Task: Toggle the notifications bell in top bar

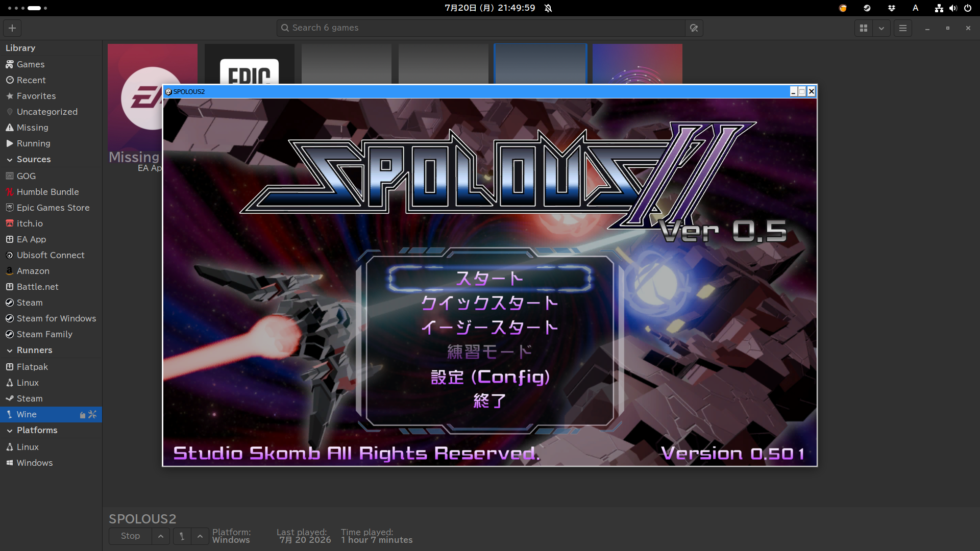Action: [548, 8]
